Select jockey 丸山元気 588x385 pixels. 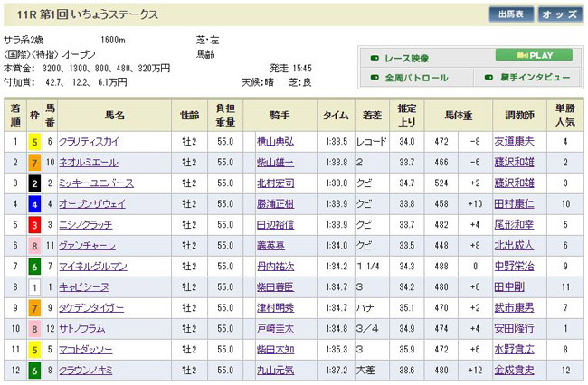coord(276,371)
